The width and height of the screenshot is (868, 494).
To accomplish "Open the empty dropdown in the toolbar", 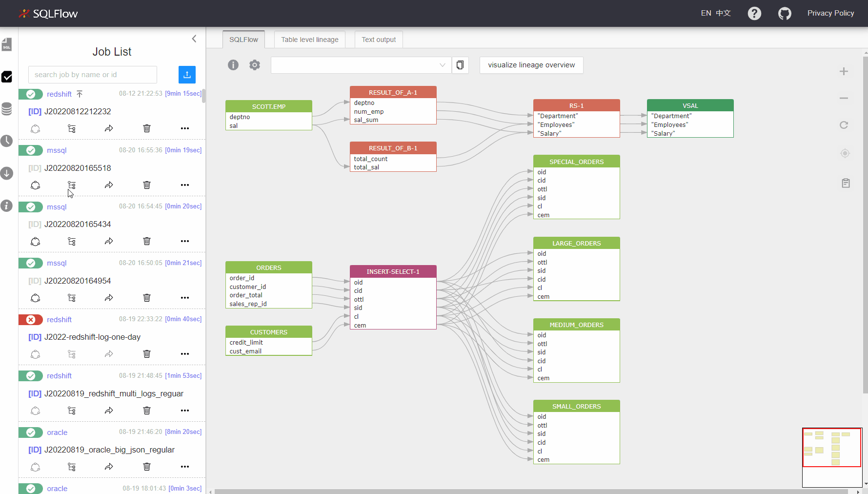I will click(x=361, y=65).
